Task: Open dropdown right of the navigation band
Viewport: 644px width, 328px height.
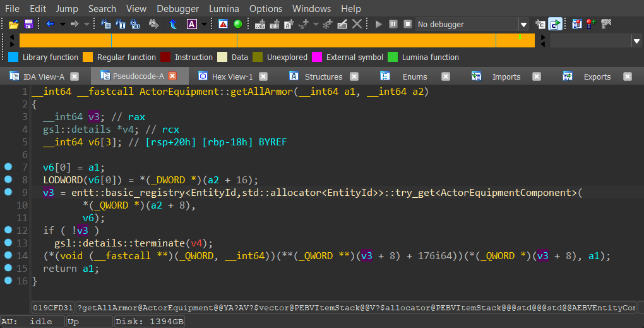Action: (636, 40)
